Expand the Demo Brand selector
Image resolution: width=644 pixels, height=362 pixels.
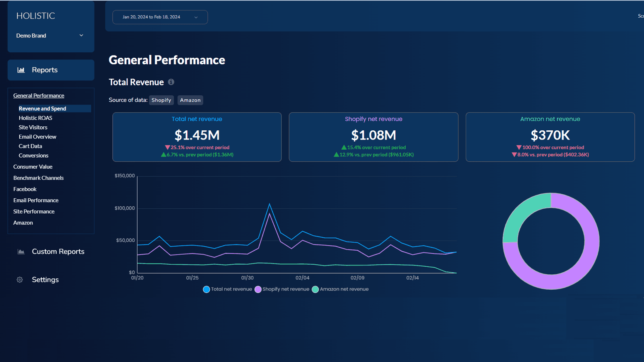(x=81, y=35)
